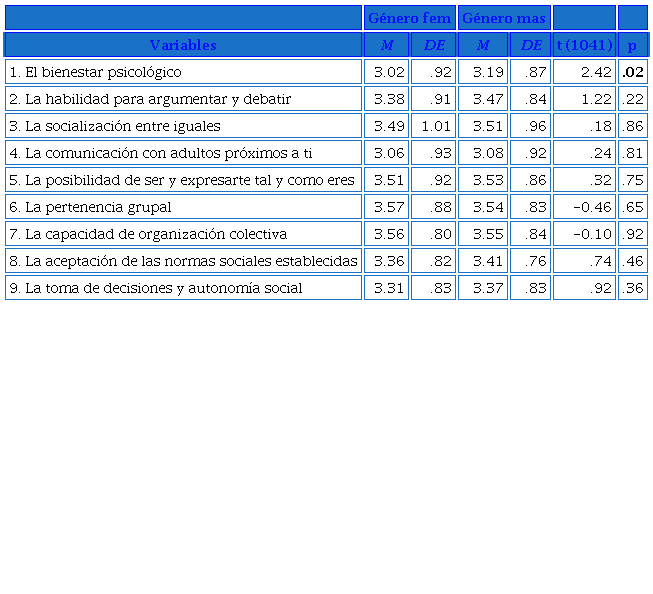Viewport: 653px width, 594px height.
Task: Select the -0.10 t-value cell
Action: coord(584,234)
